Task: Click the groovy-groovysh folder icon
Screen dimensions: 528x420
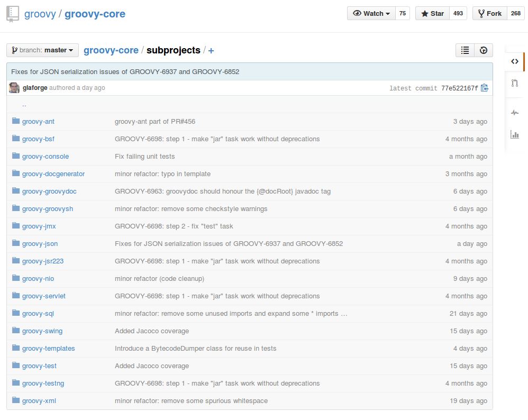Action: 16,208
